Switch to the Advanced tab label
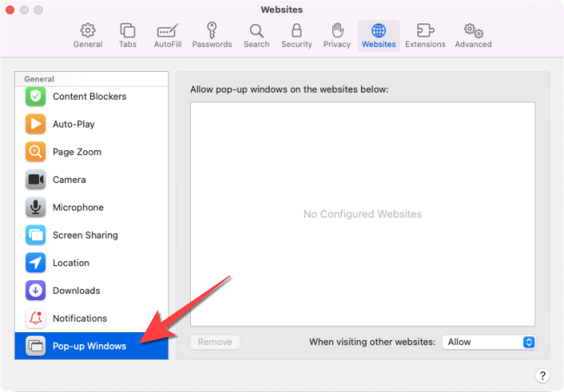564x392 pixels. (474, 44)
